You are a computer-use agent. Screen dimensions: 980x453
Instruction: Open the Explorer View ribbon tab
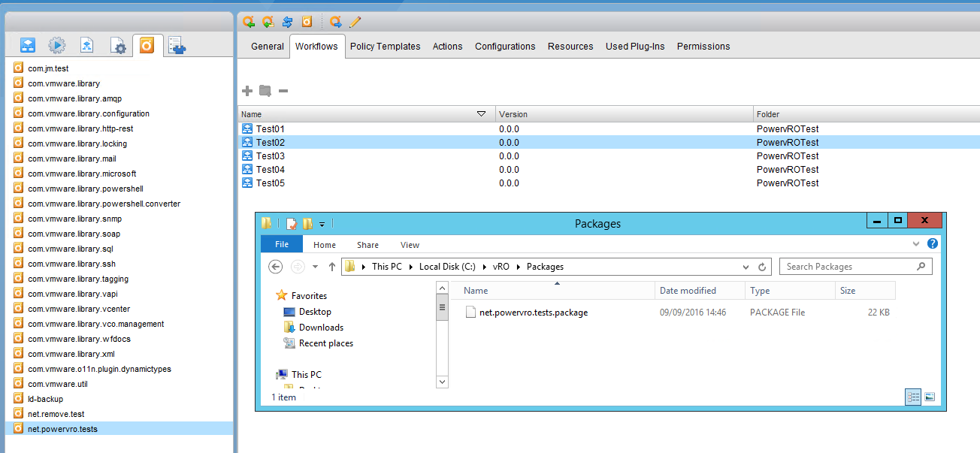click(410, 245)
